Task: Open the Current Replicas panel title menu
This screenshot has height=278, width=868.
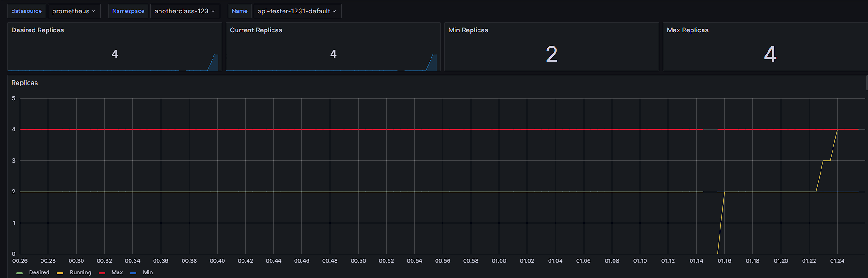Action: click(x=256, y=30)
